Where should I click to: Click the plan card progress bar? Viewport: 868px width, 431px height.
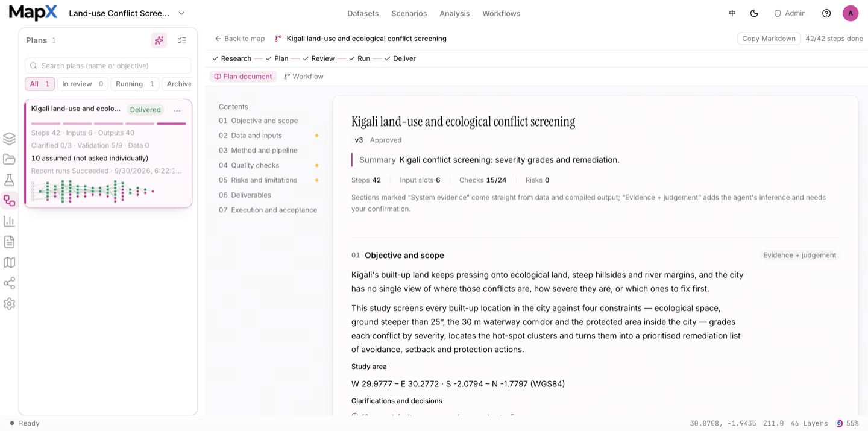(x=108, y=124)
